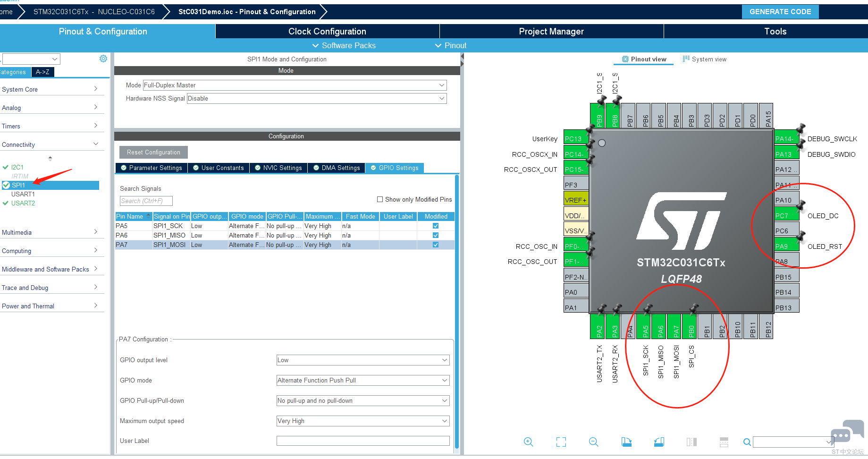This screenshot has width=868, height=459.
Task: Open the Maximum output speed dropdown
Action: [363, 421]
